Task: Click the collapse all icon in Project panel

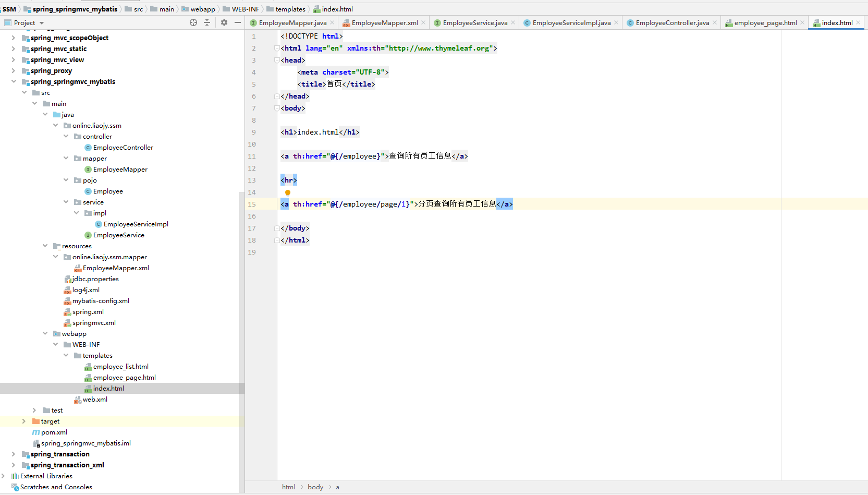Action: [207, 22]
